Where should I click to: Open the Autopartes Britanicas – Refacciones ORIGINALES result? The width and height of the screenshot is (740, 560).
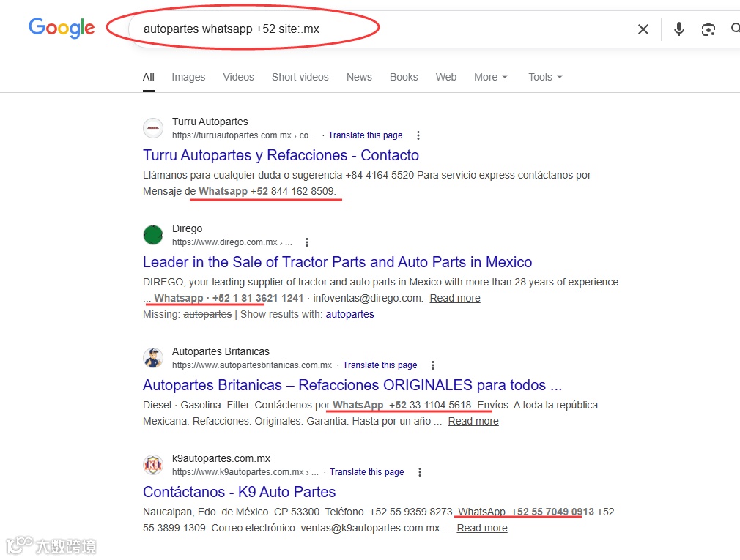coord(352,385)
